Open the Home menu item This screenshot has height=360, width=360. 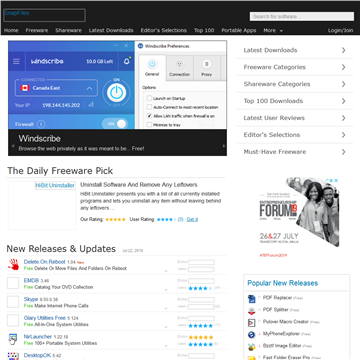pos(11,30)
